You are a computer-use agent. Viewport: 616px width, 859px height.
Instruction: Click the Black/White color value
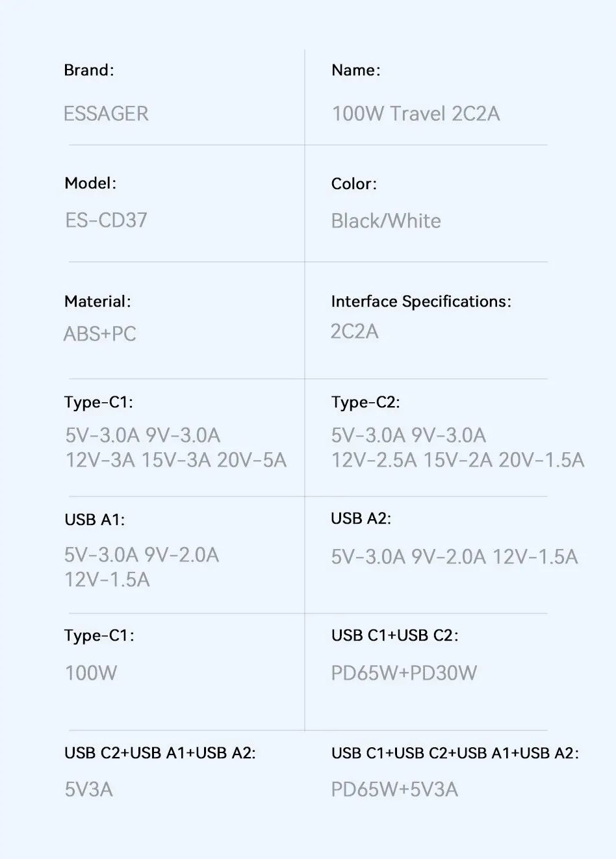[x=386, y=221]
